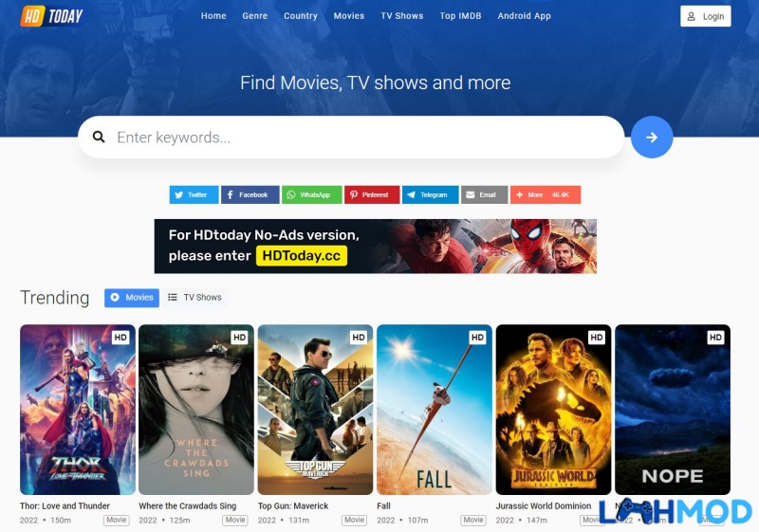759x532 pixels.
Task: Click the HD badge on the Crawdads poster
Action: (x=239, y=337)
